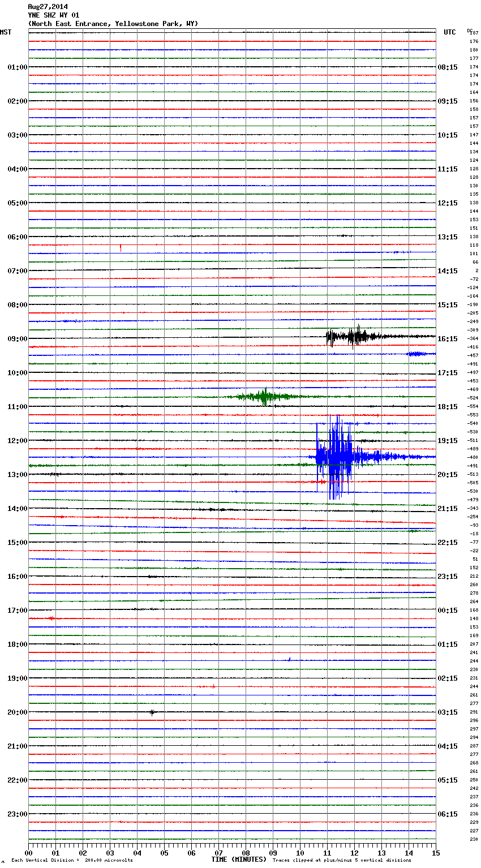Viewport: 481px width, 868px height.
Task: Click the 23:15 UTC time label
Action: coord(448,577)
